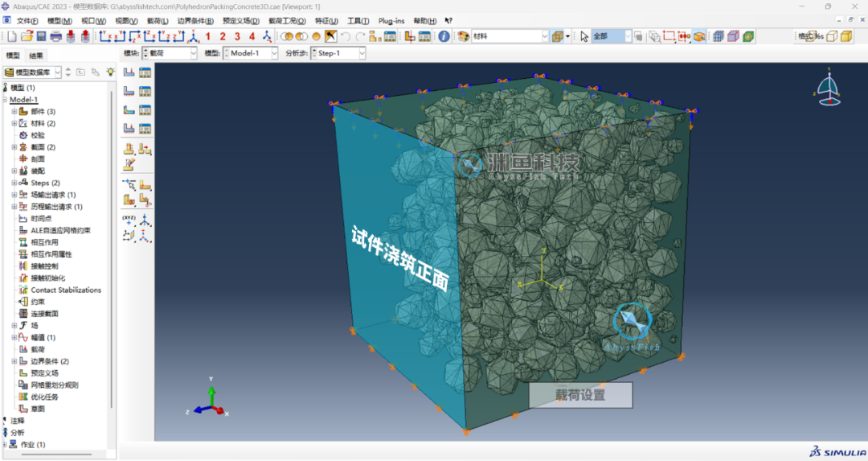Apply saved custom view 3
The width and height of the screenshot is (868, 461).
[x=237, y=36]
